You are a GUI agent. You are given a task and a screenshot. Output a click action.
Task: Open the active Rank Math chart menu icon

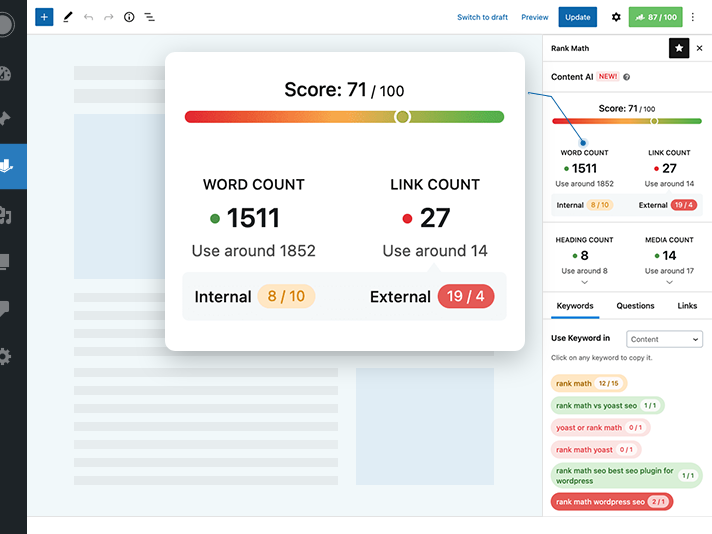(6, 166)
